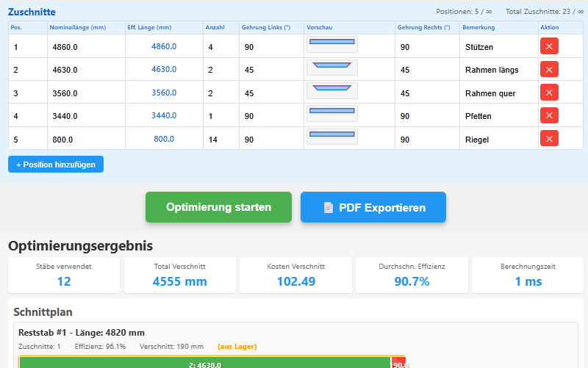Image resolution: width=588 pixels, height=368 pixels.
Task: Start the optimization with Optimierung starten
Action: [218, 207]
